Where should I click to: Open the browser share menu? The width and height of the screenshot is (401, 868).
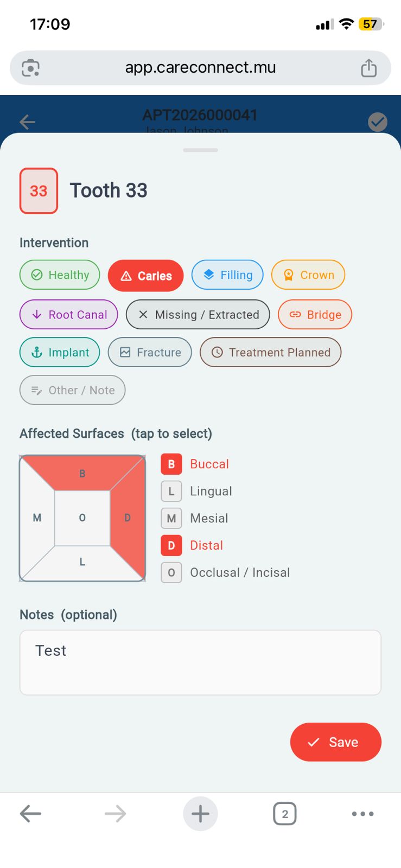369,68
